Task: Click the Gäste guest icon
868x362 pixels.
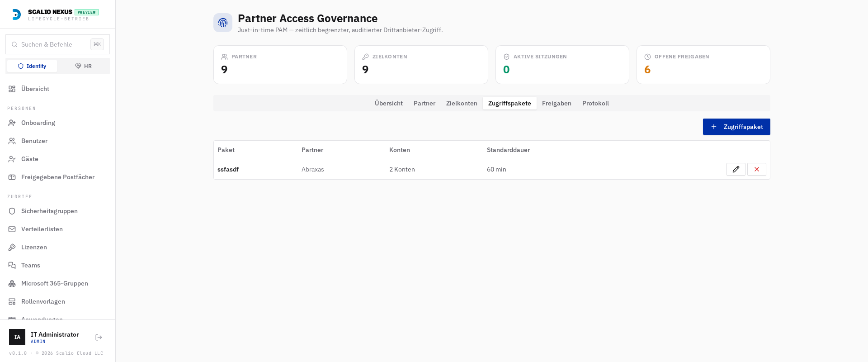Action: 12,159
